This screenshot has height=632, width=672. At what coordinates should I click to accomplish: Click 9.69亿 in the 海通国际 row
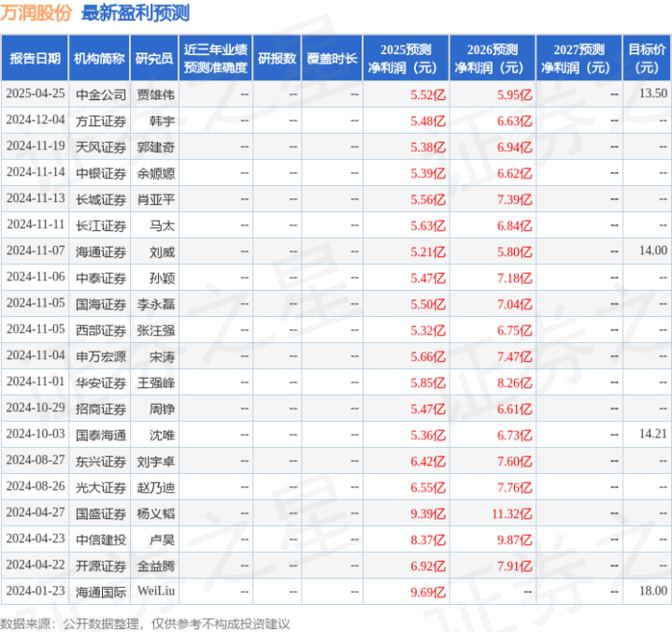point(428,593)
